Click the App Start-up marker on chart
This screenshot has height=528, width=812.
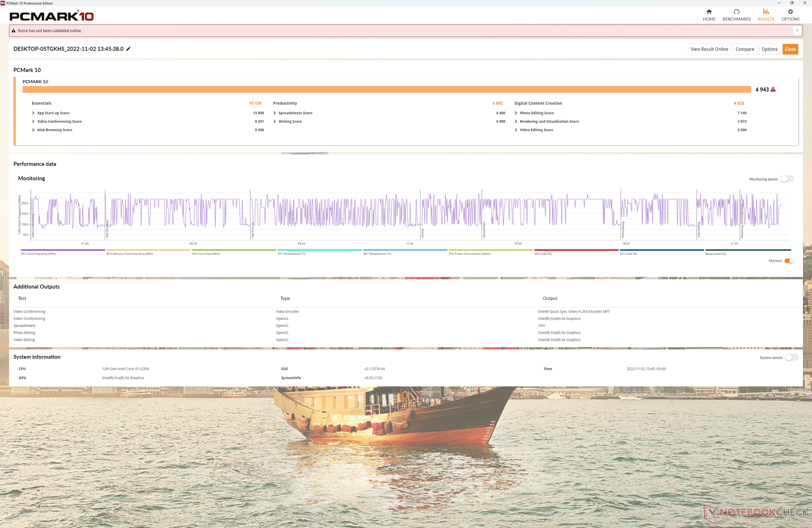[x=253, y=231]
